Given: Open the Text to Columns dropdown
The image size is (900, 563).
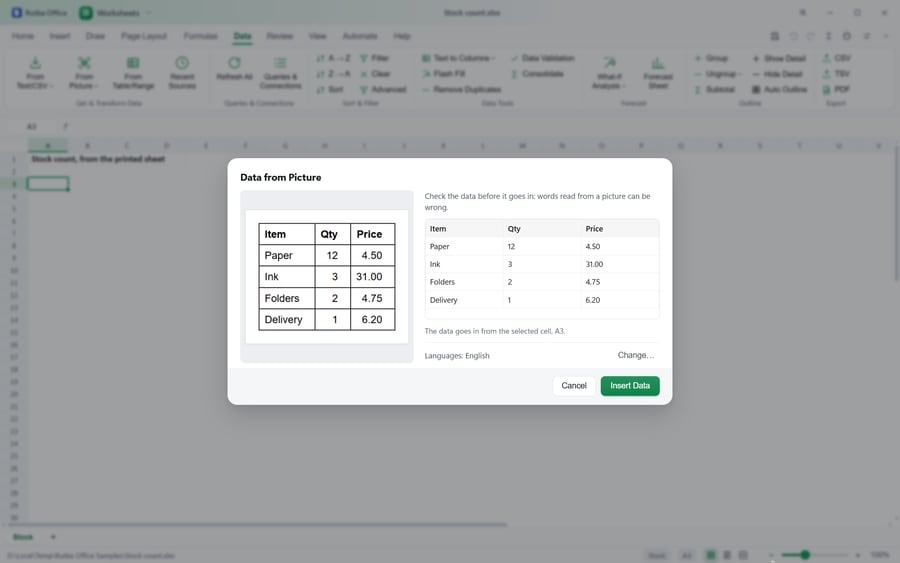Looking at the screenshot, I should pos(458,58).
